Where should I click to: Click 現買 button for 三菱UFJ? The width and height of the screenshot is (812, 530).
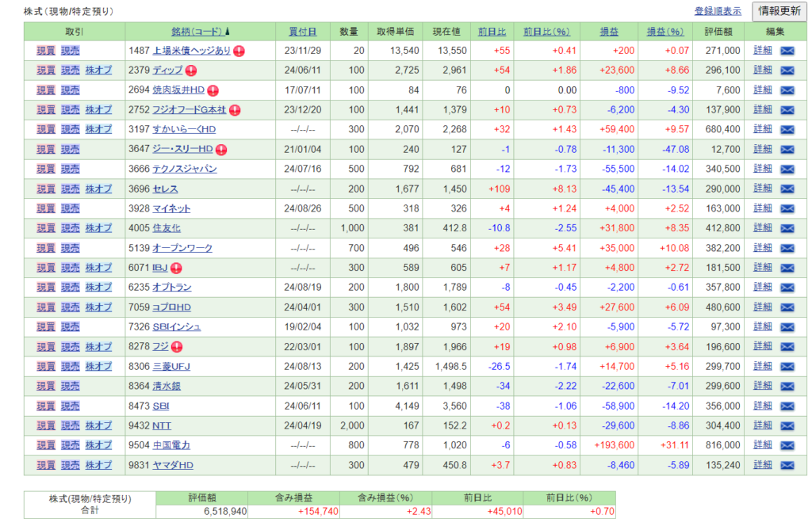pos(46,366)
